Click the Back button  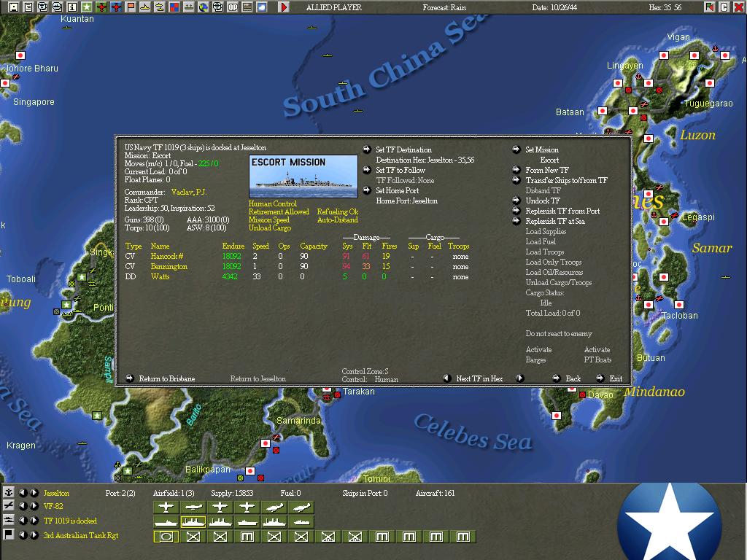pyautogui.click(x=573, y=378)
